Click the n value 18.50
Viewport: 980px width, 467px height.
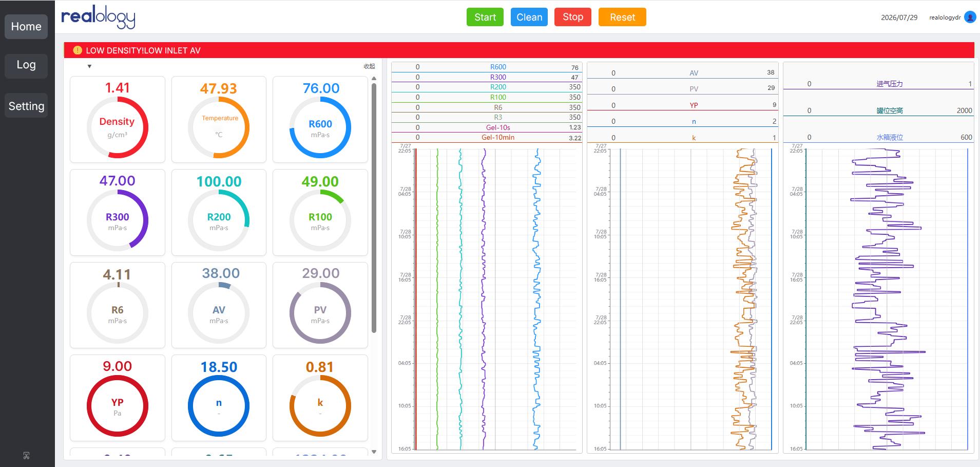(x=219, y=367)
